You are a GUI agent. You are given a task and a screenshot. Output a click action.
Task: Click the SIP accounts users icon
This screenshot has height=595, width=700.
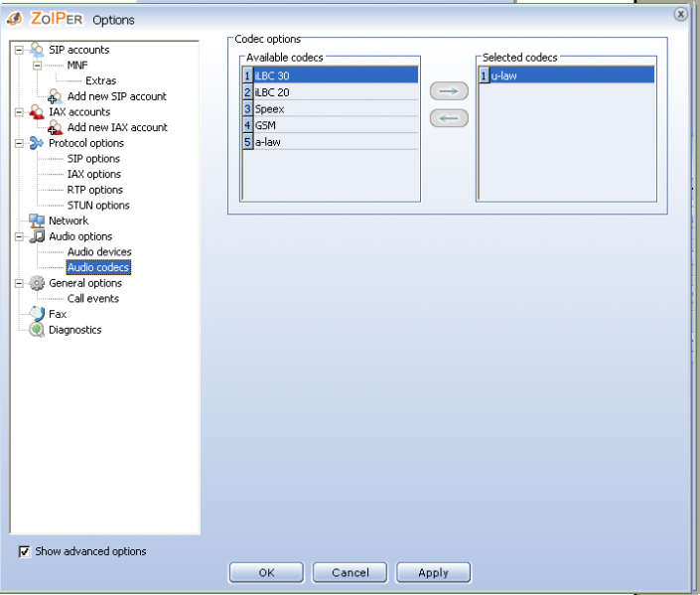coord(37,50)
